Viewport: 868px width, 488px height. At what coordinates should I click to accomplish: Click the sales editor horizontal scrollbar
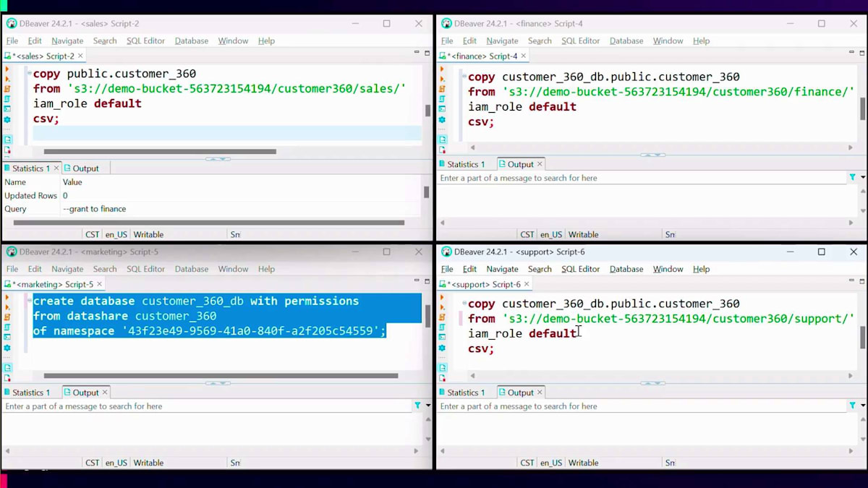(x=160, y=152)
